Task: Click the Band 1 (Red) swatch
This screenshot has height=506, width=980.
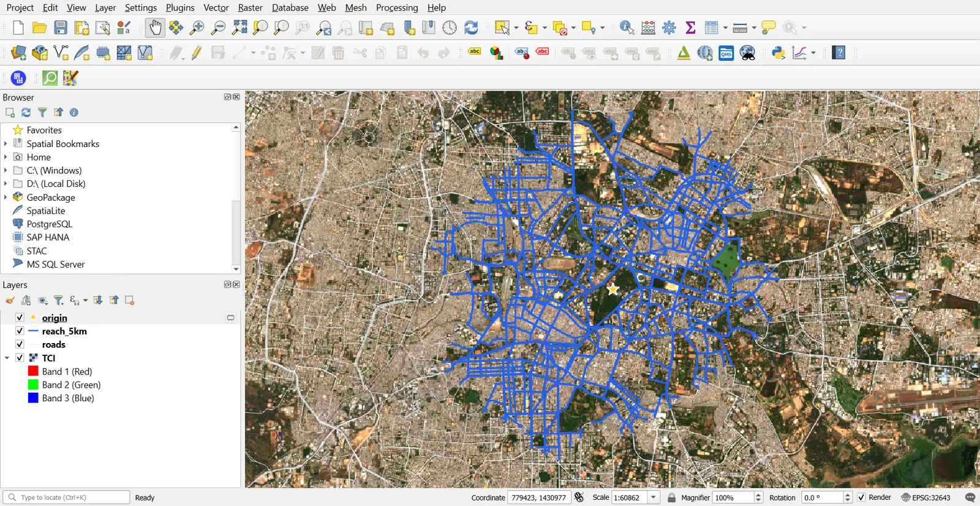Action: 33,371
